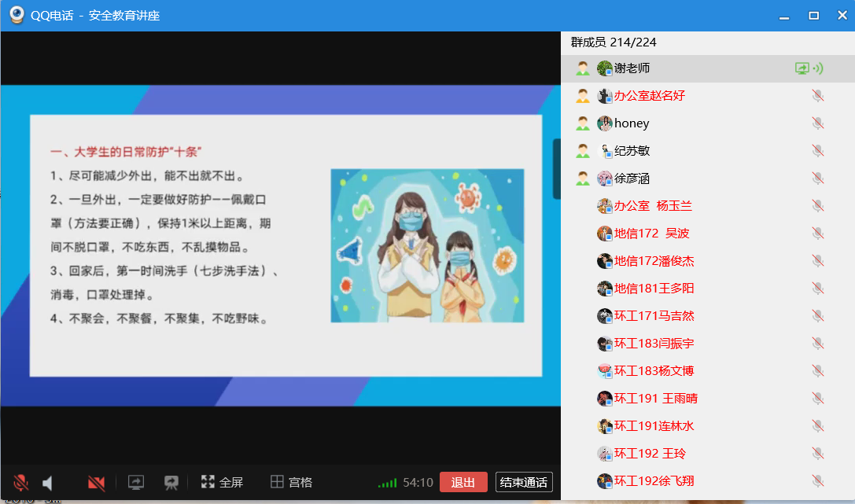Click the share screen icon in the toolbar
The height and width of the screenshot is (504, 855).
(x=136, y=482)
